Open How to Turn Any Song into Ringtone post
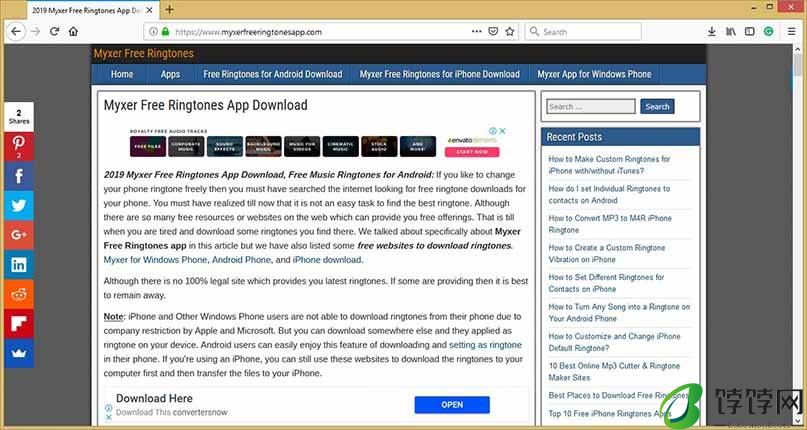The width and height of the screenshot is (807, 430). click(619, 313)
